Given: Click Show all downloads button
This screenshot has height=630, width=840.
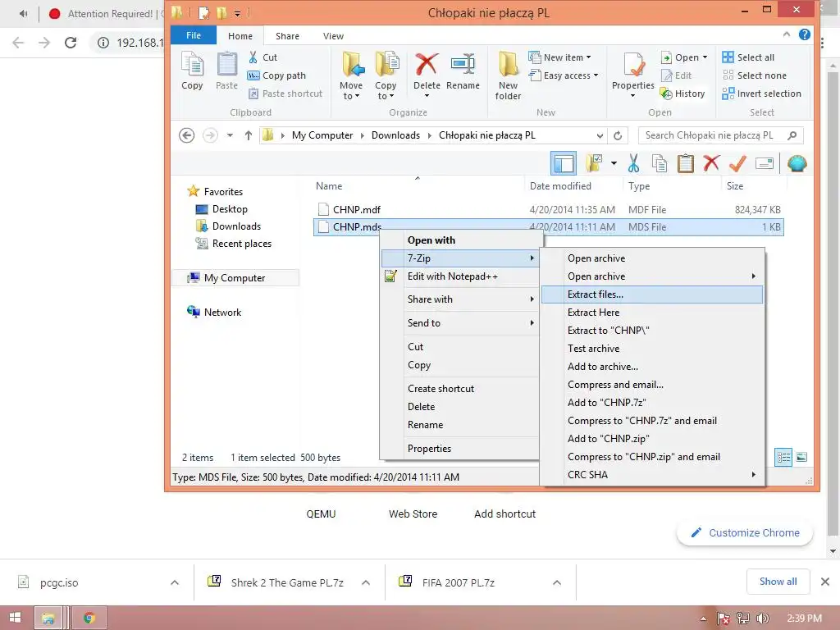Looking at the screenshot, I should (x=778, y=582).
